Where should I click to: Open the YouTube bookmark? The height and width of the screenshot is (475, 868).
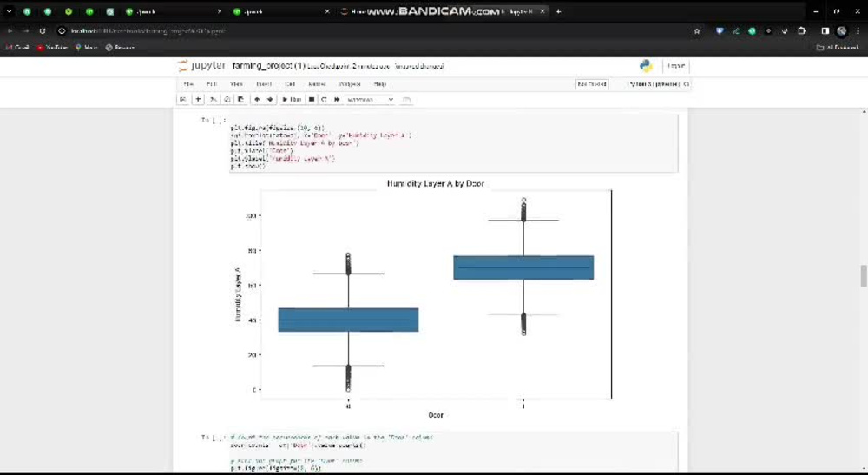[x=51, y=48]
